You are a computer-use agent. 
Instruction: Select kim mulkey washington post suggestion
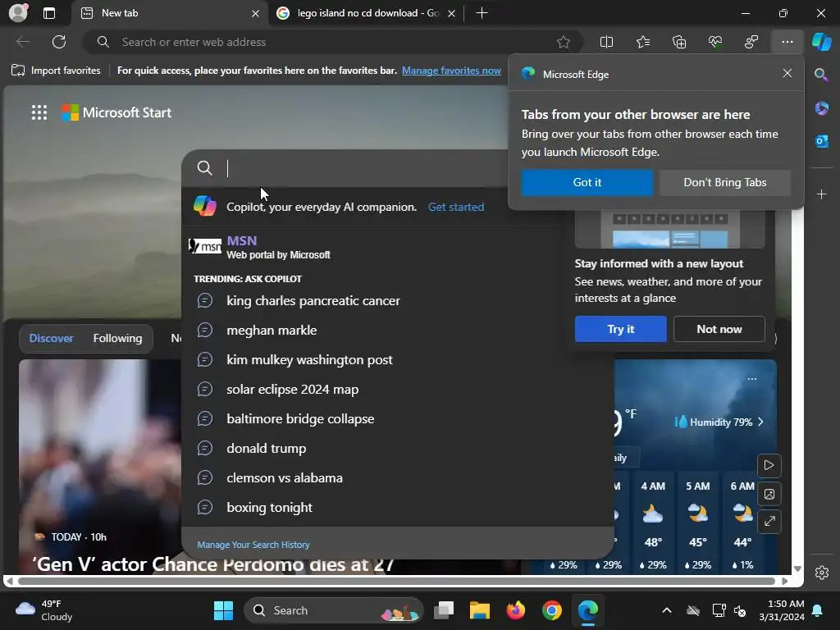(398, 359)
